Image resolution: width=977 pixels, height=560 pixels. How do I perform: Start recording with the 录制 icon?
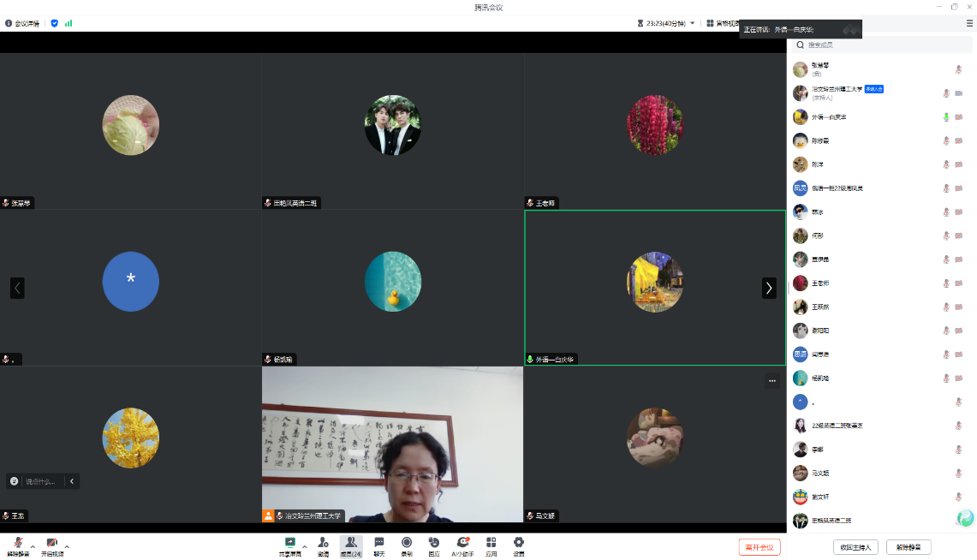(407, 543)
